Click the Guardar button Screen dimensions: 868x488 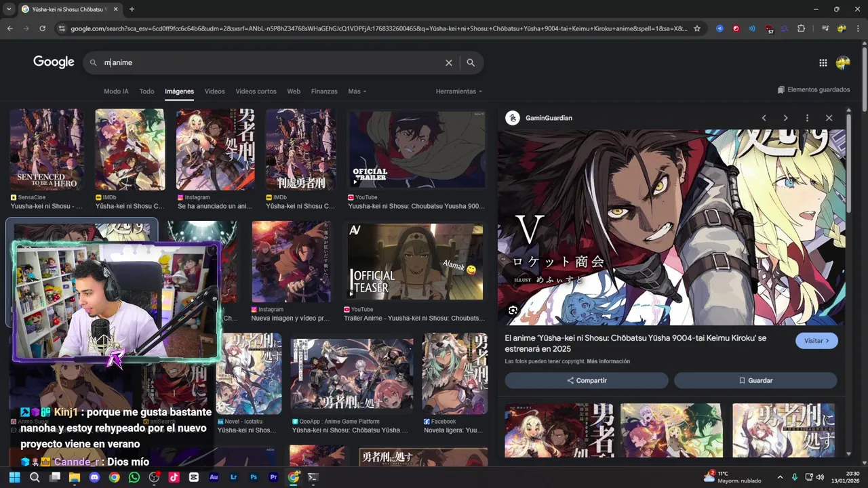[x=755, y=380]
